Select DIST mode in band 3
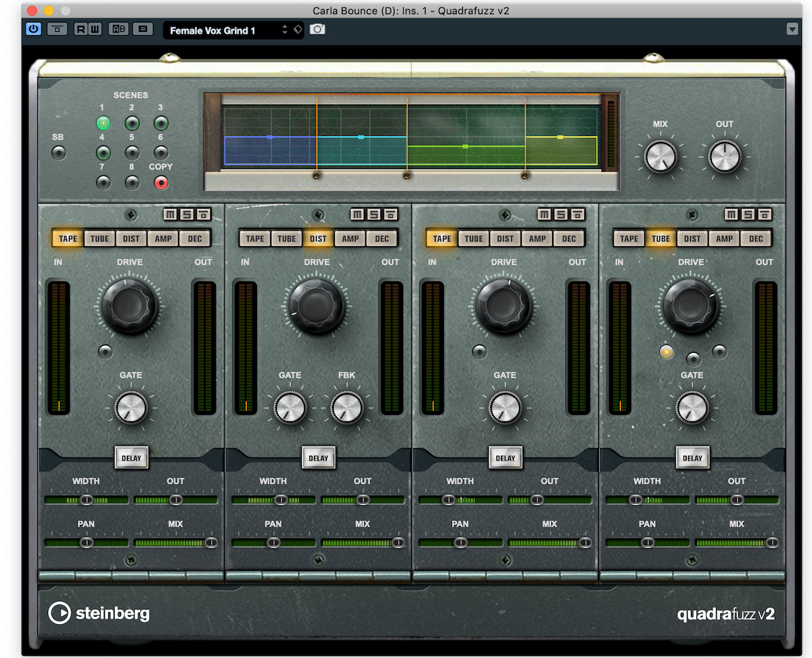 [x=505, y=238]
